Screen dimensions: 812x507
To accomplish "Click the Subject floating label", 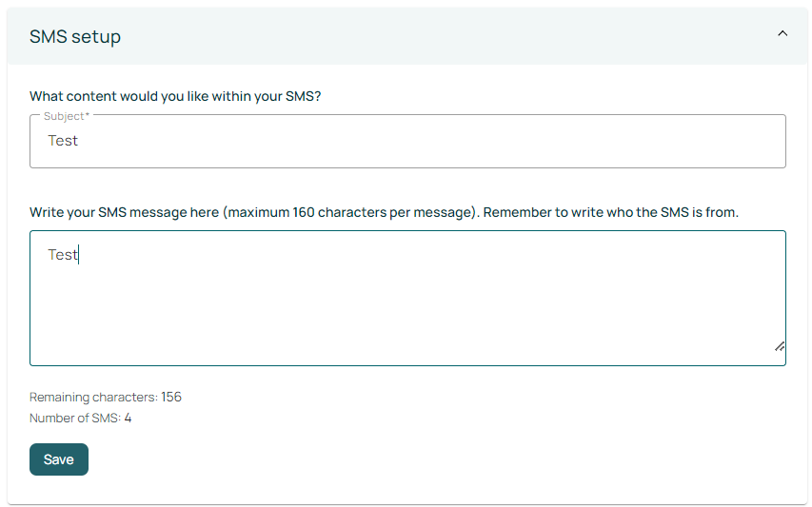I will point(67,116).
